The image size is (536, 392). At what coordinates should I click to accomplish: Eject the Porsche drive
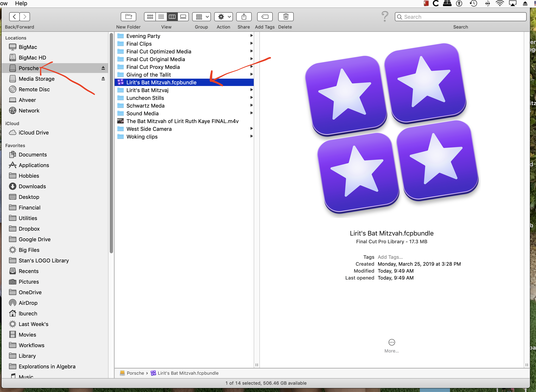[103, 68]
